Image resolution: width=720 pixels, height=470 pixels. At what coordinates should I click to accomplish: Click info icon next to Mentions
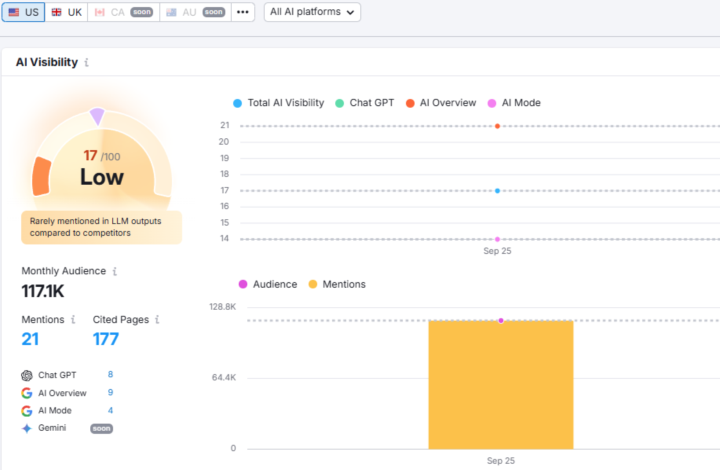(73, 320)
